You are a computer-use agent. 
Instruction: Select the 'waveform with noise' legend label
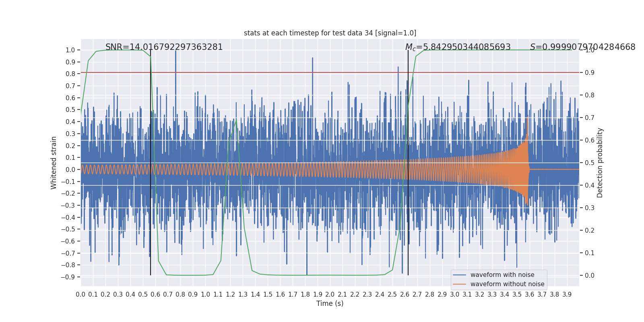point(502,275)
